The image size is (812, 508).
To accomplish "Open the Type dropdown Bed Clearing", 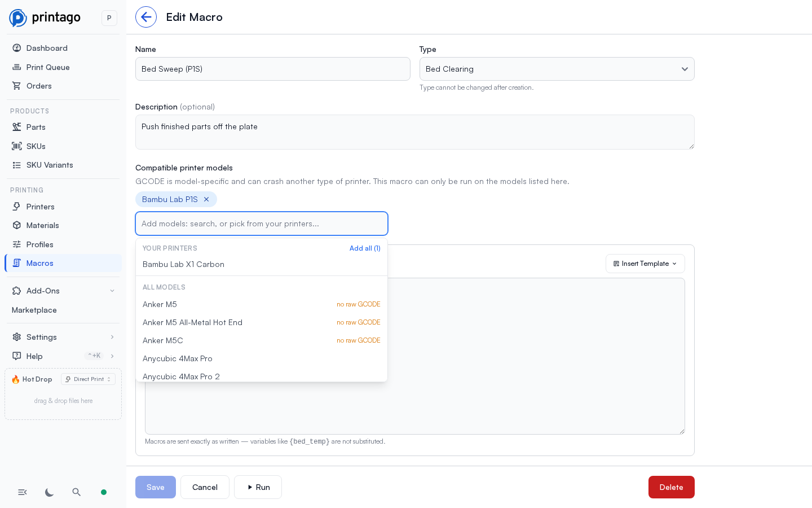I will (557, 69).
